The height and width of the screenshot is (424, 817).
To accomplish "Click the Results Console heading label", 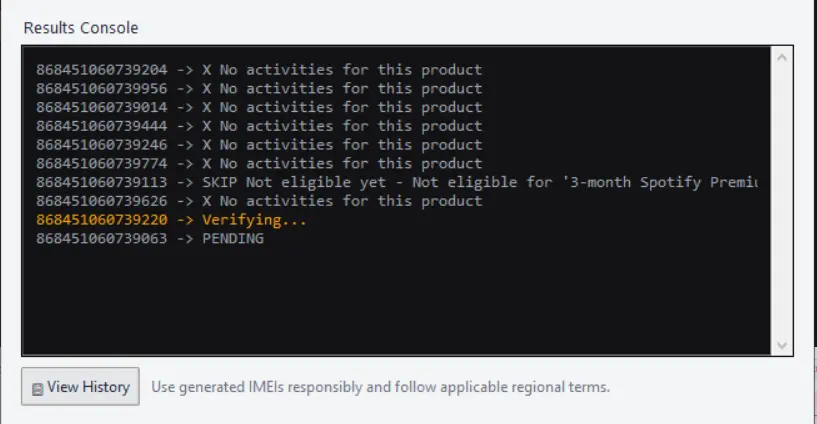I will pyautogui.click(x=81, y=28).
